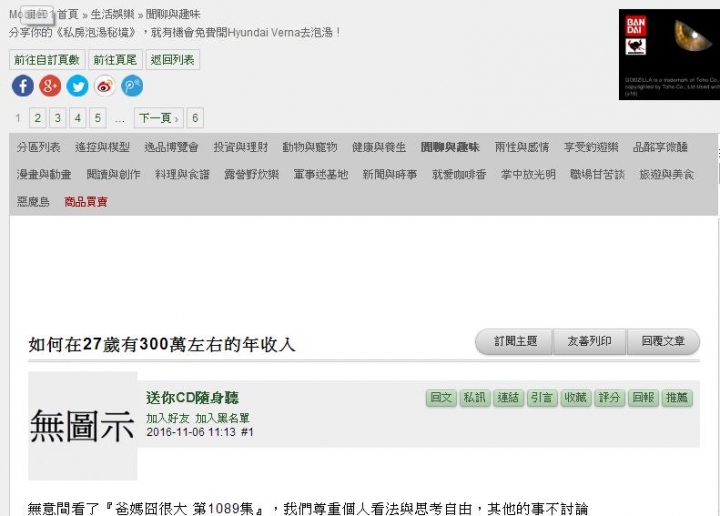Viewport: 720px width, 516px height.
Task: Open the 商品買賣 section
Action: click(x=86, y=202)
